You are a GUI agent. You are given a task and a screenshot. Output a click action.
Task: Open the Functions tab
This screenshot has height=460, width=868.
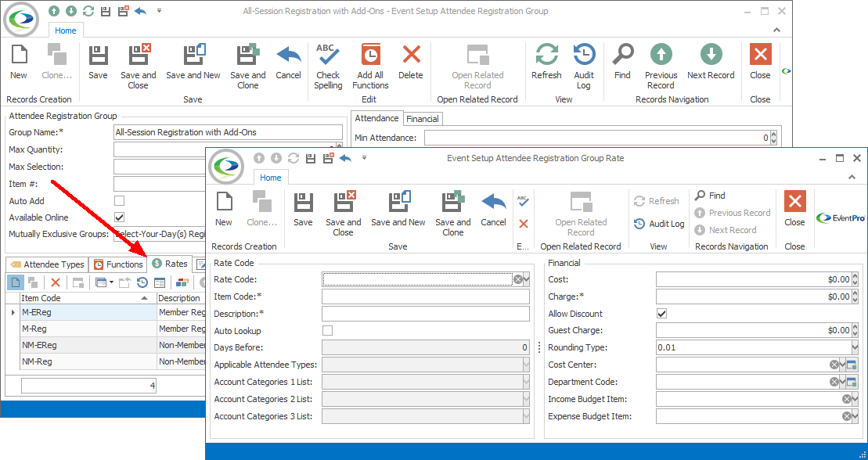pyautogui.click(x=118, y=264)
